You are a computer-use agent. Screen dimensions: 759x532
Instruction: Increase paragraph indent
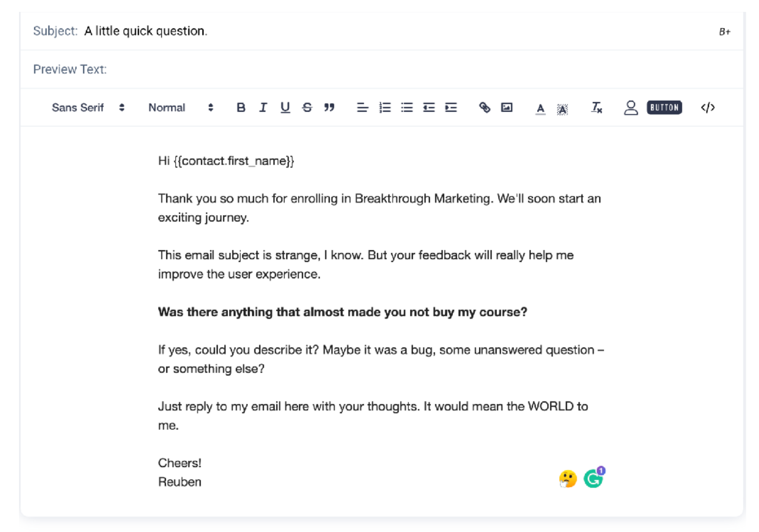[451, 108]
